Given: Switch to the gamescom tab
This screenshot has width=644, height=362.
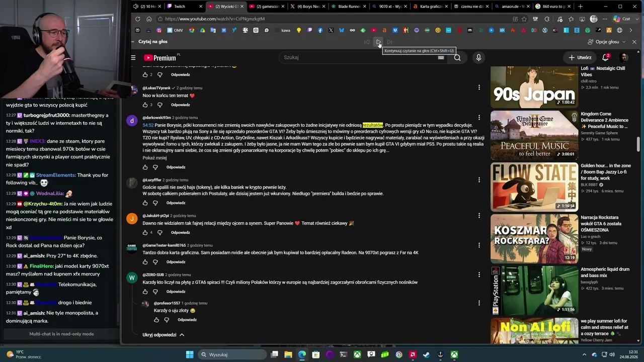Looking at the screenshot, I should tap(267, 7).
